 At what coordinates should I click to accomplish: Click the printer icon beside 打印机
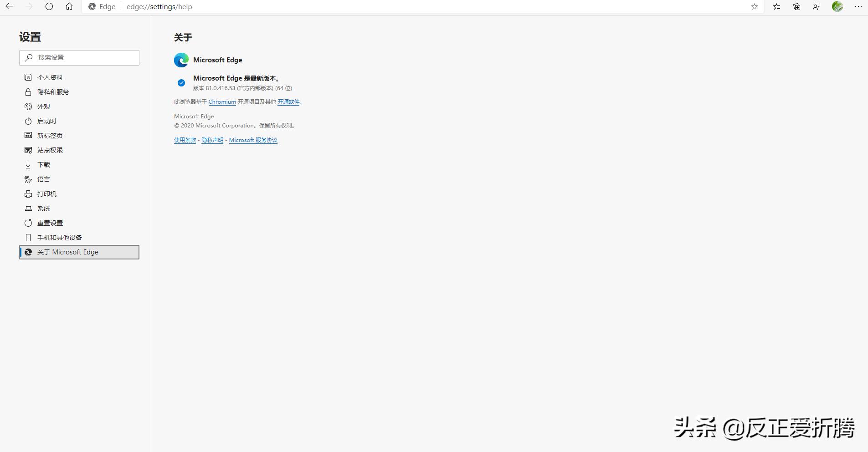pyautogui.click(x=28, y=194)
